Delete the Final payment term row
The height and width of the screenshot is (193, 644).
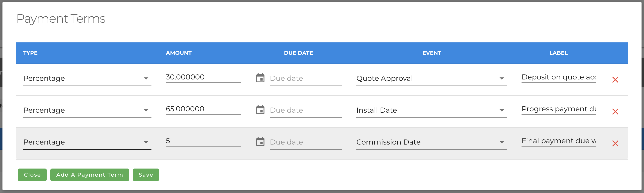(615, 143)
